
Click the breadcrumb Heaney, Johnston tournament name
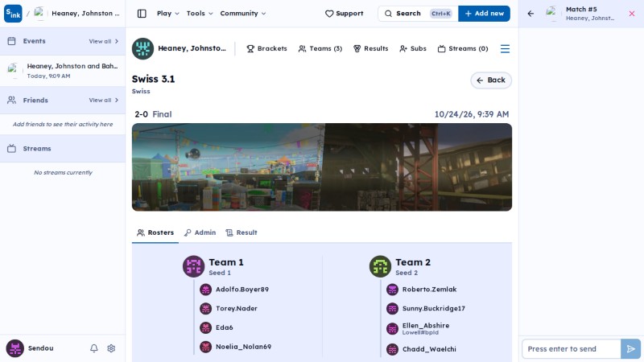85,14
